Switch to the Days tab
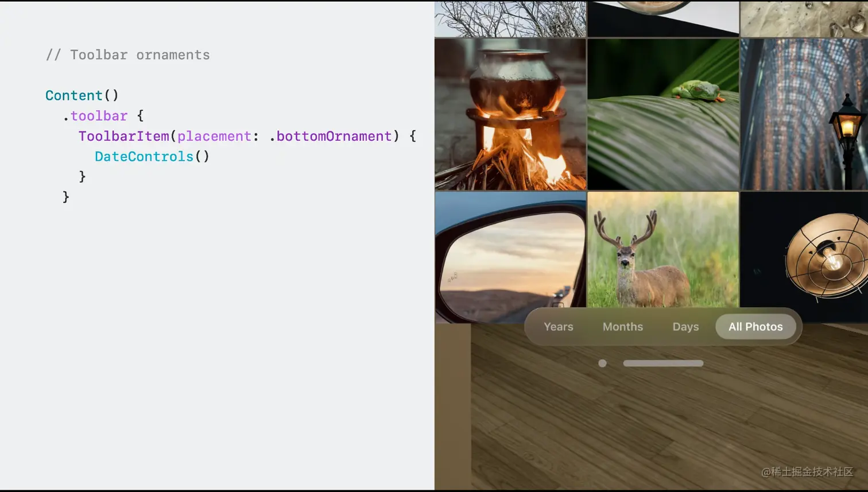 685,327
